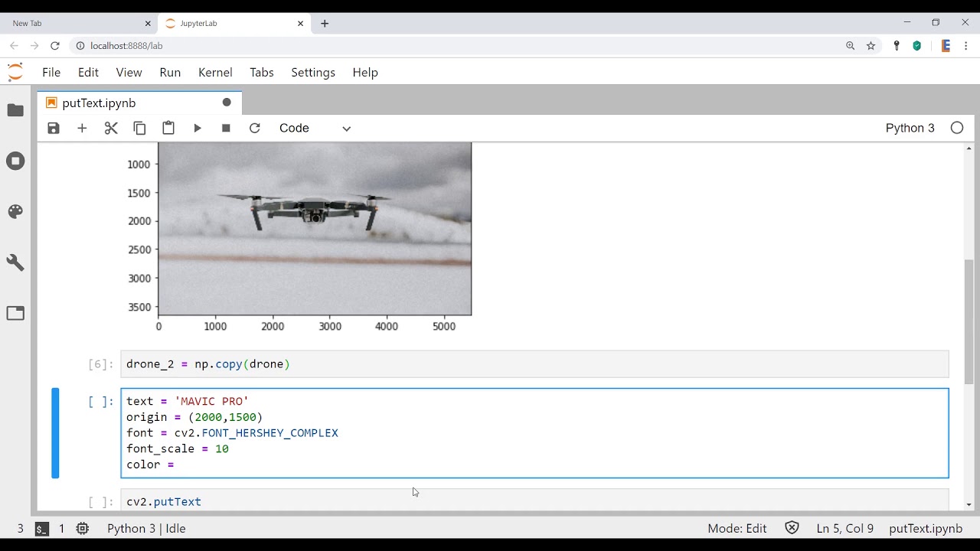The height and width of the screenshot is (551, 980).
Task: Close the putText.ipynb tab via dot
Action: pyautogui.click(x=227, y=103)
